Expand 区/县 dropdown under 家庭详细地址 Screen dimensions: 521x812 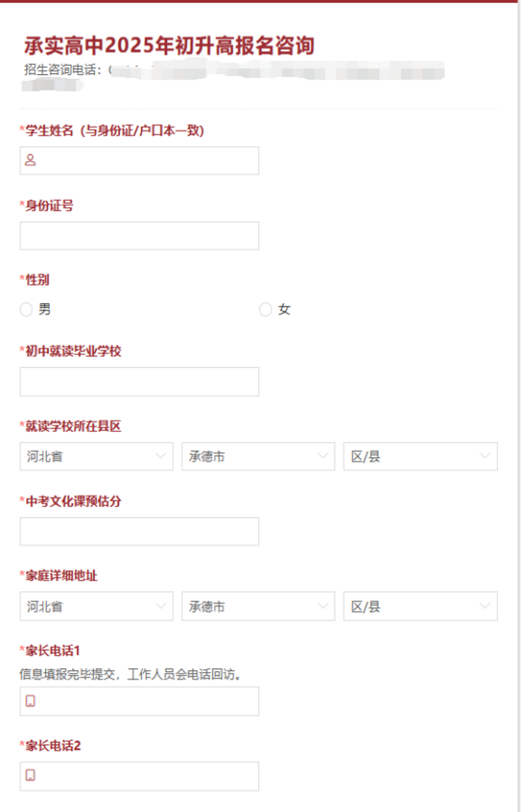tap(420, 606)
